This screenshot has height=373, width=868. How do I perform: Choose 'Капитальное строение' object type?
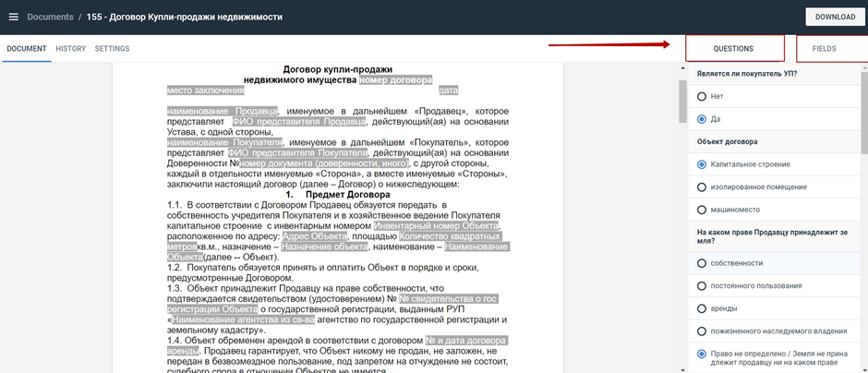(x=703, y=164)
